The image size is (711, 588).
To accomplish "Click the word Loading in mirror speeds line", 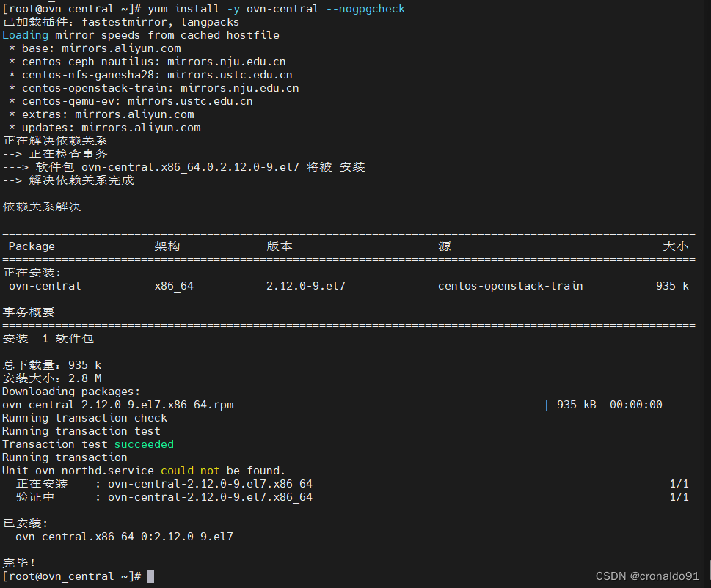I will pyautogui.click(x=25, y=35).
